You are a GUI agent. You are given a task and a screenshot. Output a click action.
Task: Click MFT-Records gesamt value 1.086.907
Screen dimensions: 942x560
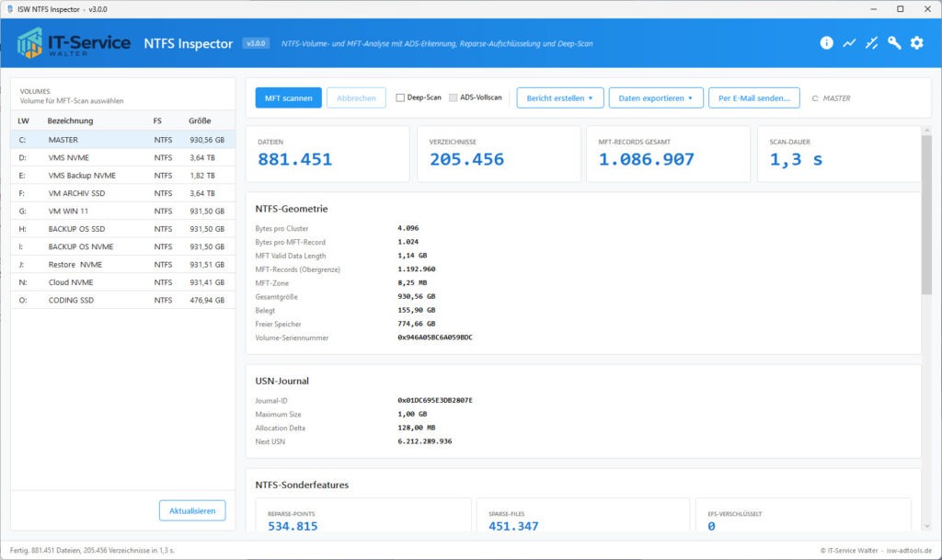pyautogui.click(x=647, y=160)
